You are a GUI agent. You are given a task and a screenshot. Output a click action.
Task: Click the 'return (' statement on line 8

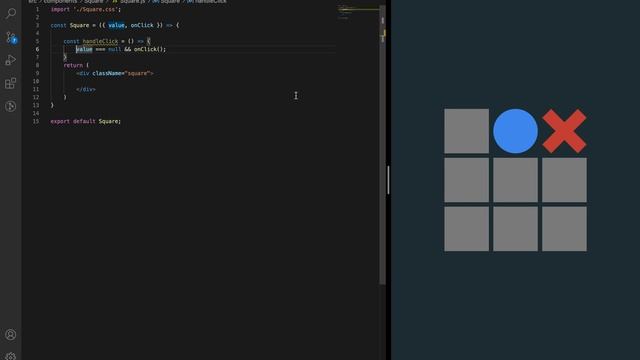(x=76, y=65)
